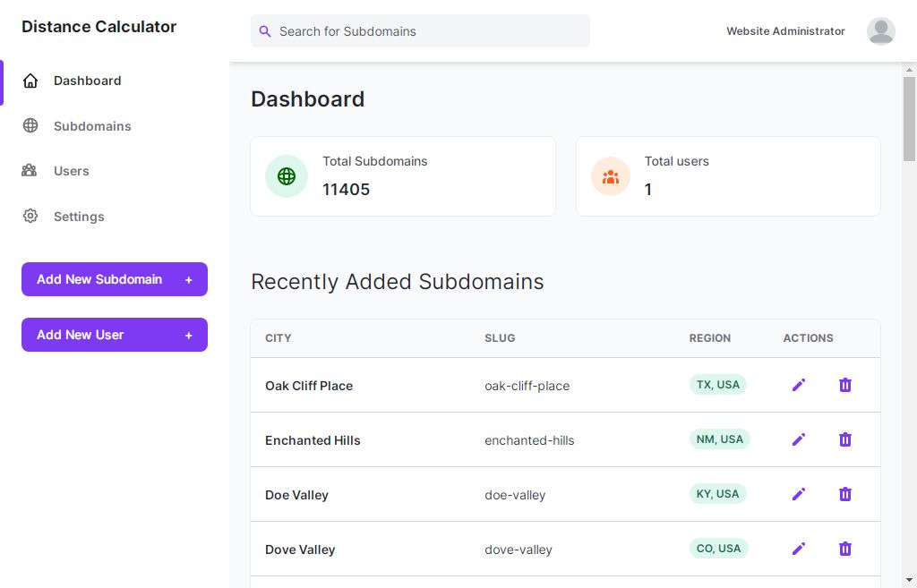
Task: Edit the Oak Cliff Place subdomain
Action: click(x=799, y=385)
